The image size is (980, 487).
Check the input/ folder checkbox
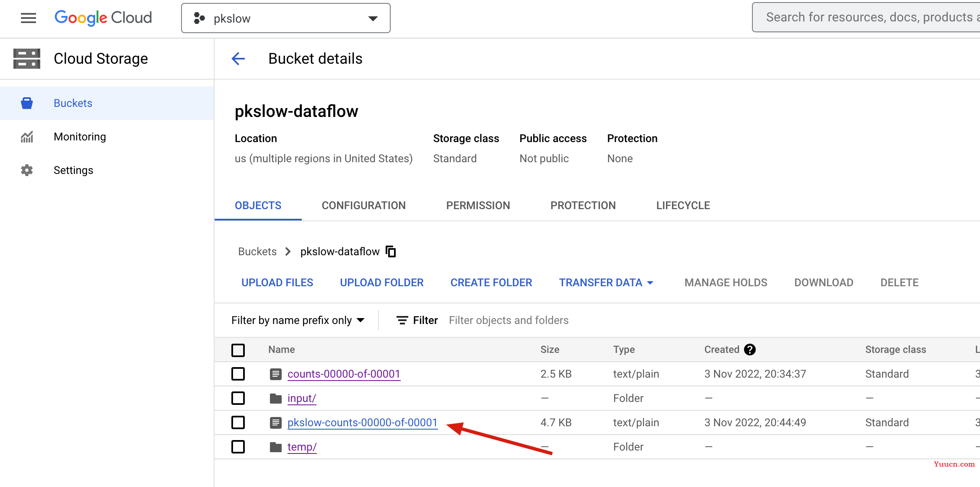coord(238,398)
